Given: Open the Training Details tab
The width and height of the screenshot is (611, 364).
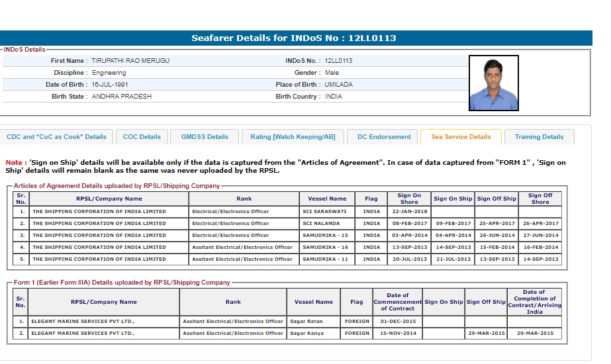Looking at the screenshot, I should click(539, 137).
